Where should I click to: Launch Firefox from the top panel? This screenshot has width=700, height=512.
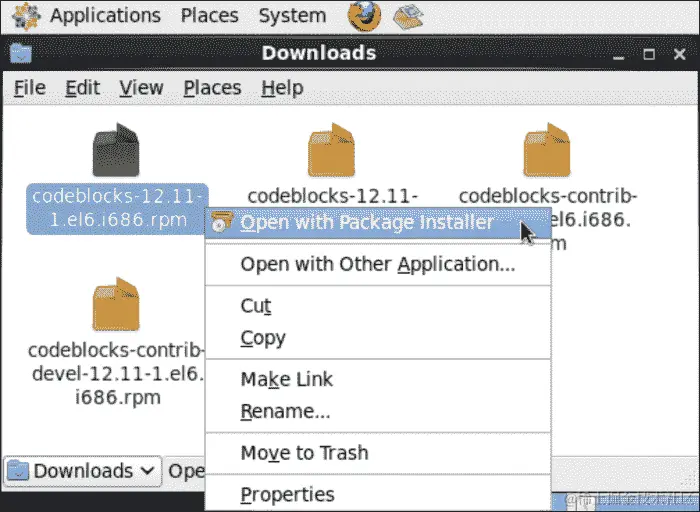[x=364, y=16]
